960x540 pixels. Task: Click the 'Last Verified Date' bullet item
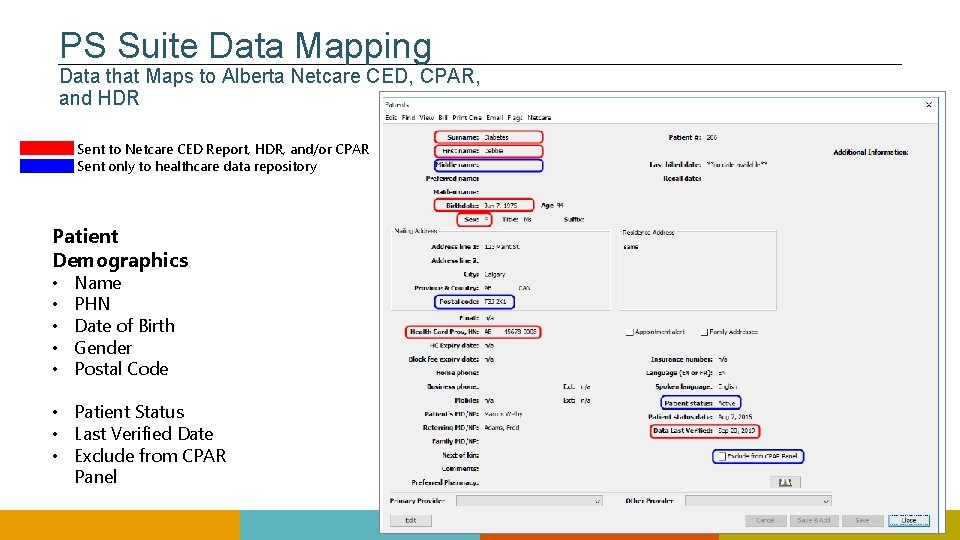(x=144, y=433)
